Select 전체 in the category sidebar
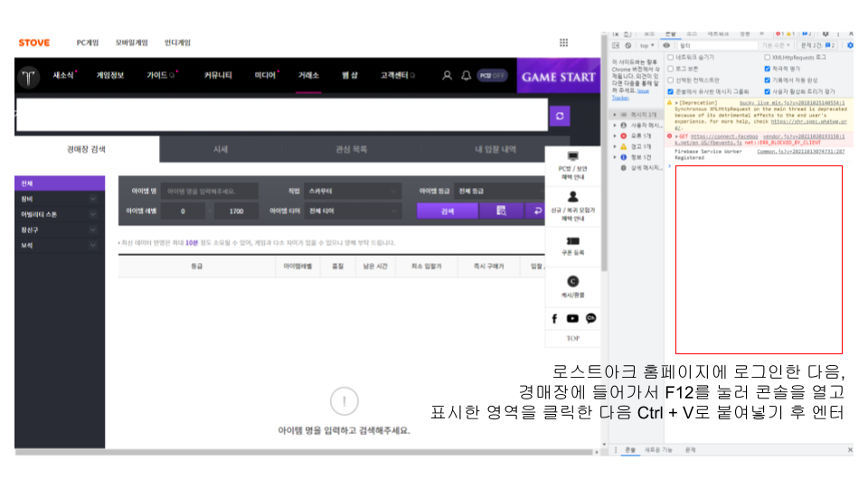Screen dimensions: 868x488 tap(60, 183)
